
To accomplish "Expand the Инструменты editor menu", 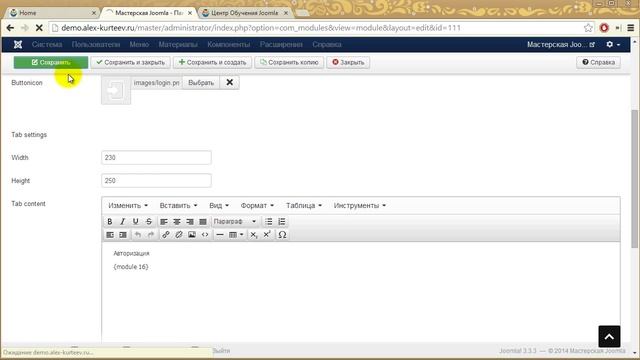I will point(360,205).
